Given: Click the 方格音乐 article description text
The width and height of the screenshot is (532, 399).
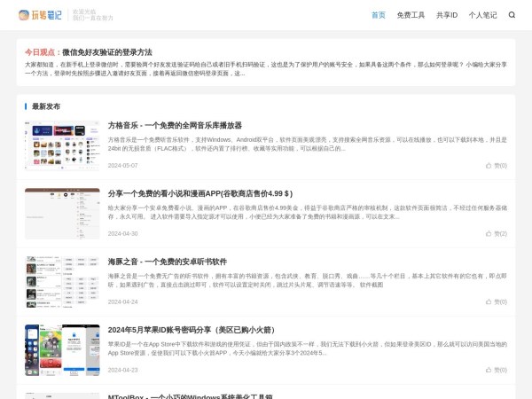Looking at the screenshot, I should tap(308, 145).
